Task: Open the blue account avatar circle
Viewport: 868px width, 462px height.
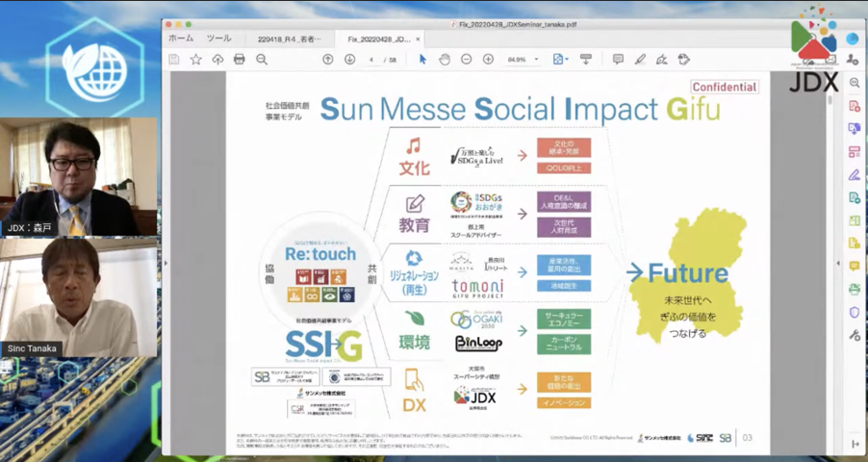Action: [x=852, y=39]
